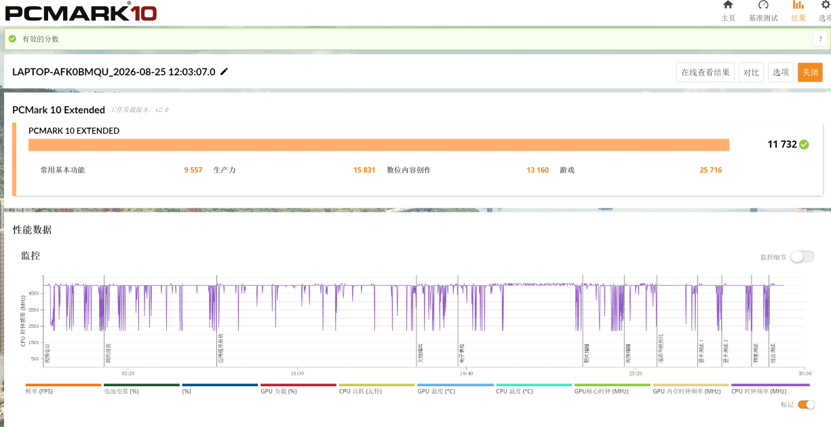The width and height of the screenshot is (831, 427).
Task: Toggle the 监控细节 switch on
Action: 802,257
